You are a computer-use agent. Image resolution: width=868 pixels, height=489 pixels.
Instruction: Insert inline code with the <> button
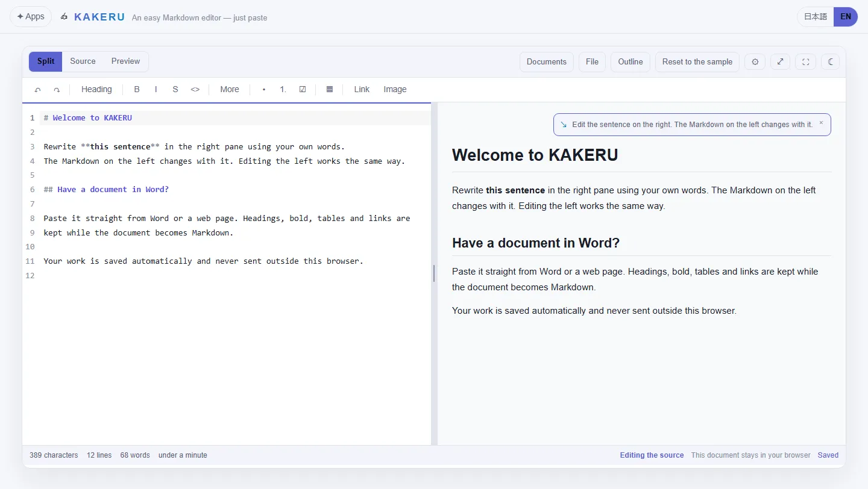(195, 89)
